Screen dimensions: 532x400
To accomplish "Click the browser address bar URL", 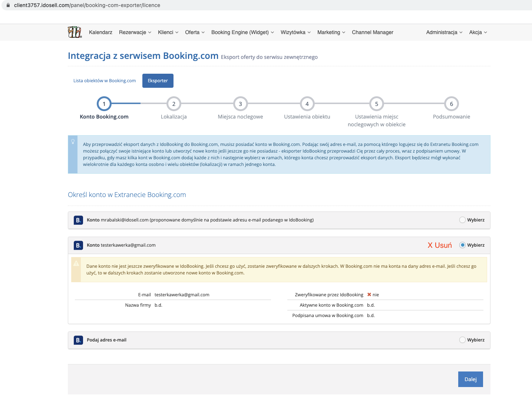I will [87, 5].
